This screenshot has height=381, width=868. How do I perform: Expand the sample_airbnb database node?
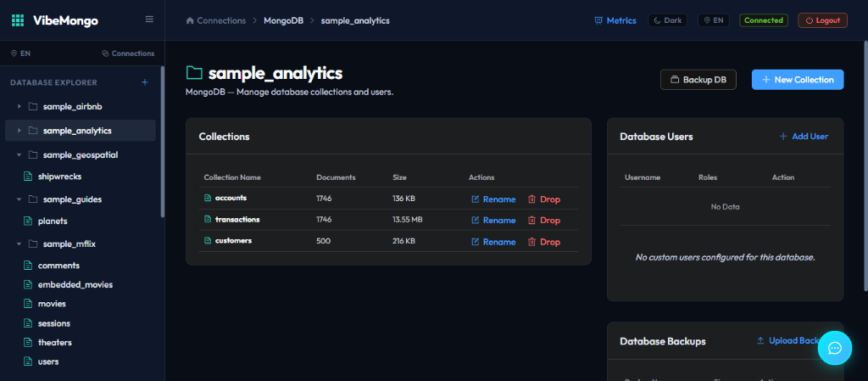click(x=19, y=106)
